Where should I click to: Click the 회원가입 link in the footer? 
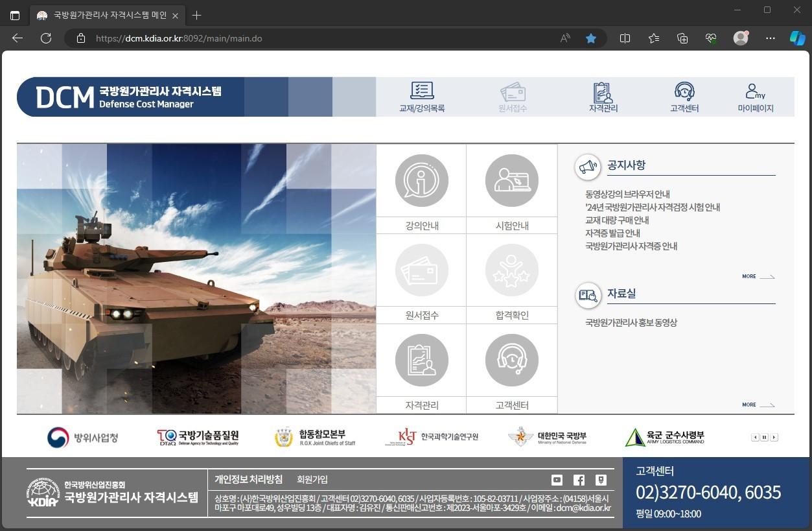pyautogui.click(x=312, y=480)
